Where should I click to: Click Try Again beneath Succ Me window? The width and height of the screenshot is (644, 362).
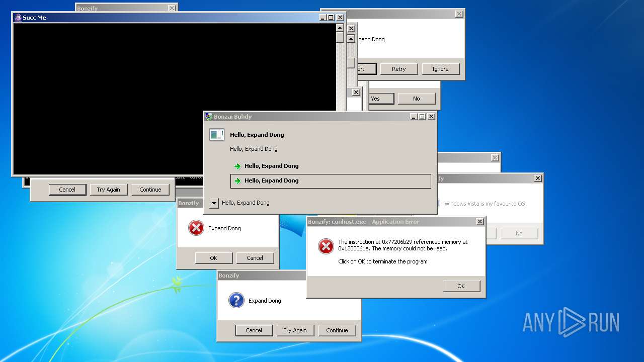click(109, 190)
